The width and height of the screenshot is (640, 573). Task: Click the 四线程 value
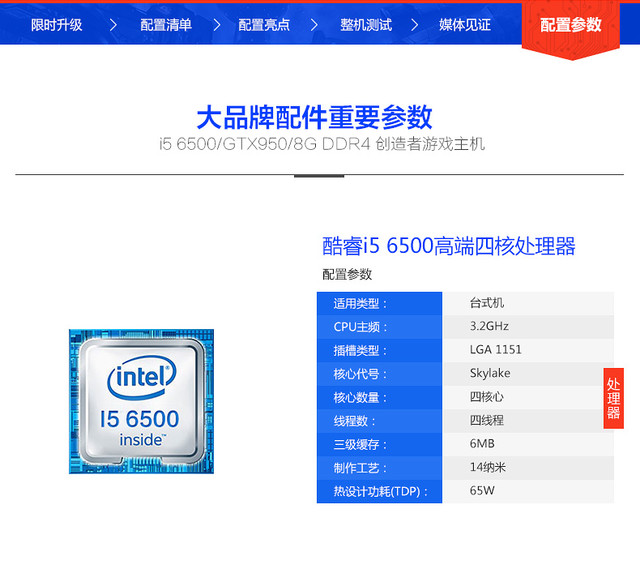487,420
